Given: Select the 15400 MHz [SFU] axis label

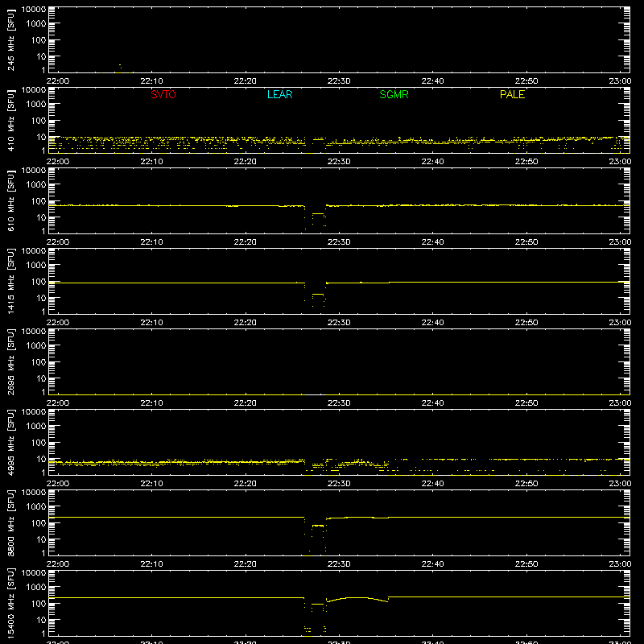Looking at the screenshot, I should coord(10,603).
